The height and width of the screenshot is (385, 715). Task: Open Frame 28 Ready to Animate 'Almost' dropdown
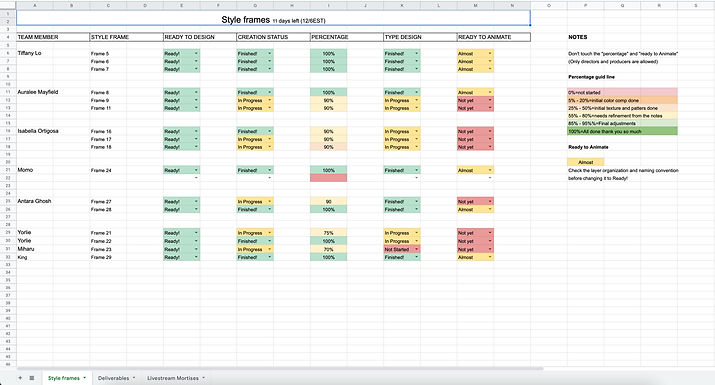tap(490, 209)
